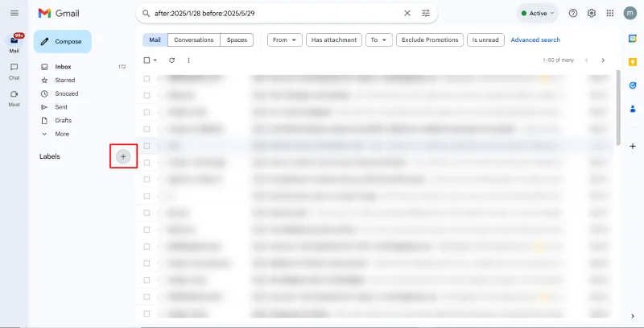The width and height of the screenshot is (644, 328).
Task: Check the second email row checkbox
Action: (147, 95)
